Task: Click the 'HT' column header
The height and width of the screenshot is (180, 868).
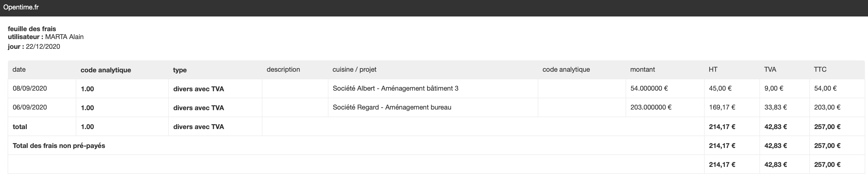Action: pos(713,70)
